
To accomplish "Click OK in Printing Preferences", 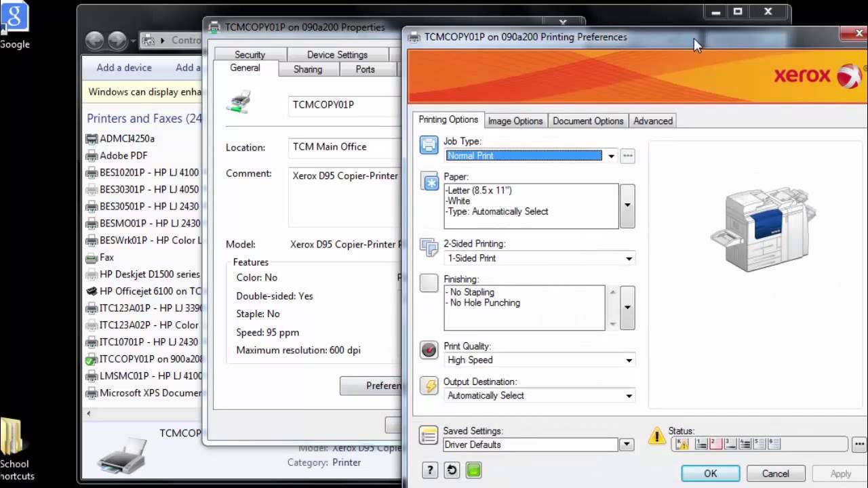I will (x=710, y=474).
